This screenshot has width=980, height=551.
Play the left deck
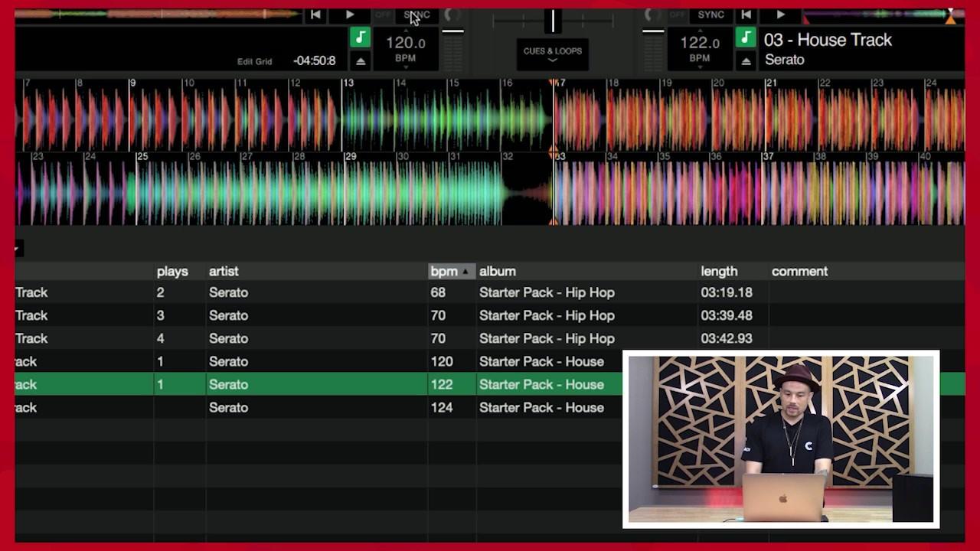[350, 15]
